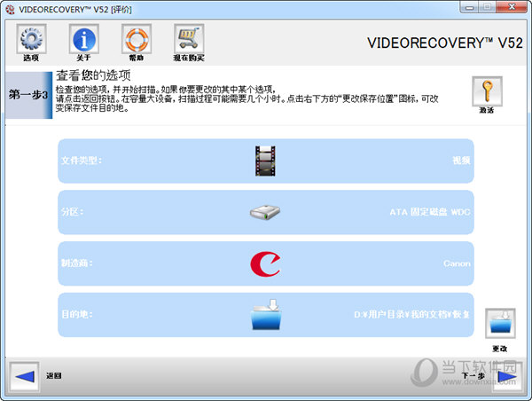Select the 制造商 manufacturer label
Screen dimensions: 532x401
[x=76, y=263]
